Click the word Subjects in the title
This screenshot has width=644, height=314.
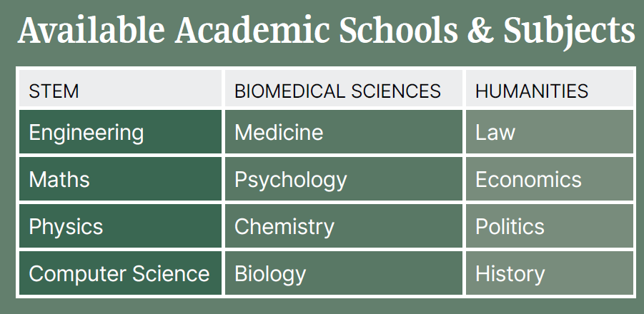coord(570,32)
